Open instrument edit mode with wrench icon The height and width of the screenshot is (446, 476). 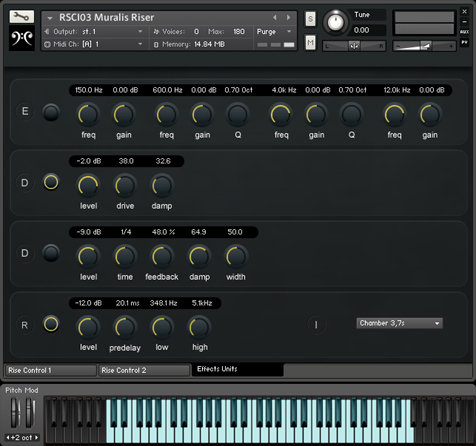pos(22,16)
